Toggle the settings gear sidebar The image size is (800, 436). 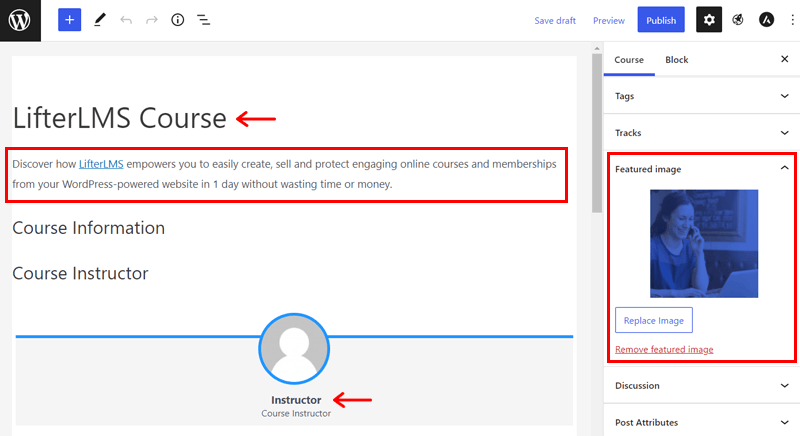click(709, 20)
